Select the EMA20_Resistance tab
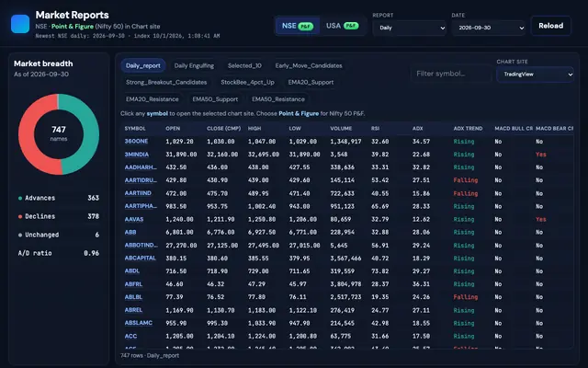Viewport: 588px width, 368px height. (152, 99)
